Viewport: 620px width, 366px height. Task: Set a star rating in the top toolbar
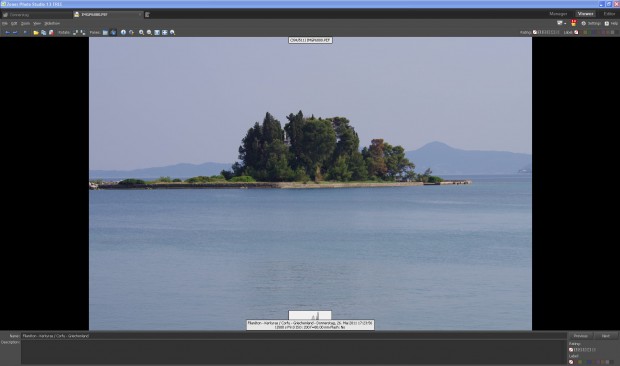[x=549, y=32]
